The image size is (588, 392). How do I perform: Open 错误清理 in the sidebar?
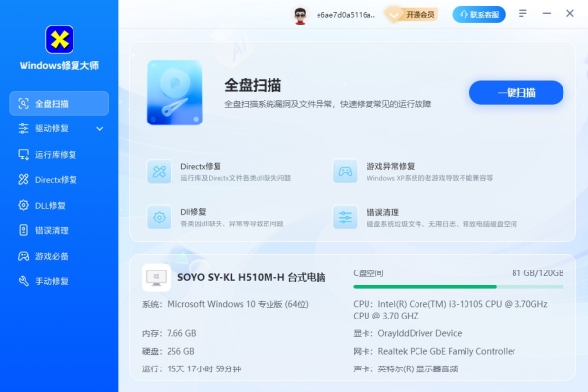[59, 230]
